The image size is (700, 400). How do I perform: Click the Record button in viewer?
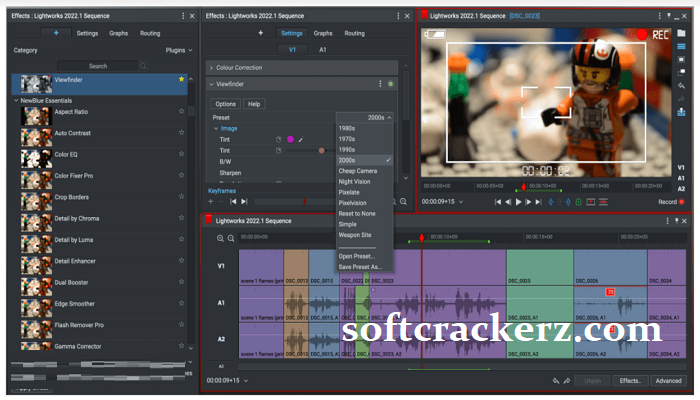[671, 202]
